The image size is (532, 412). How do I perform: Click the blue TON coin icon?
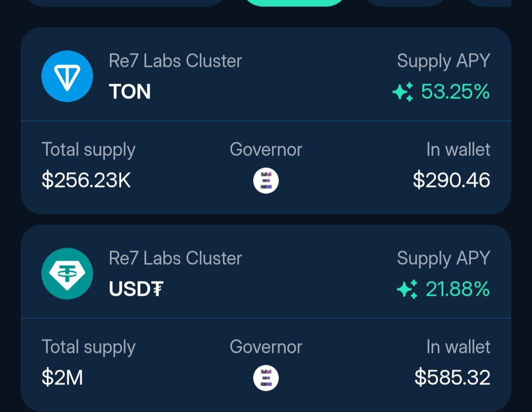(67, 76)
